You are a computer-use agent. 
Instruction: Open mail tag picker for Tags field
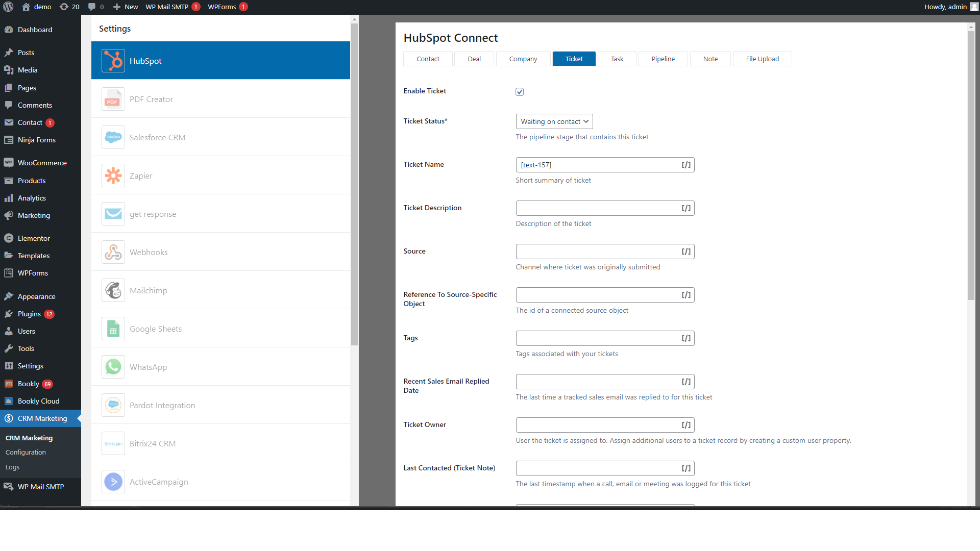click(x=686, y=338)
